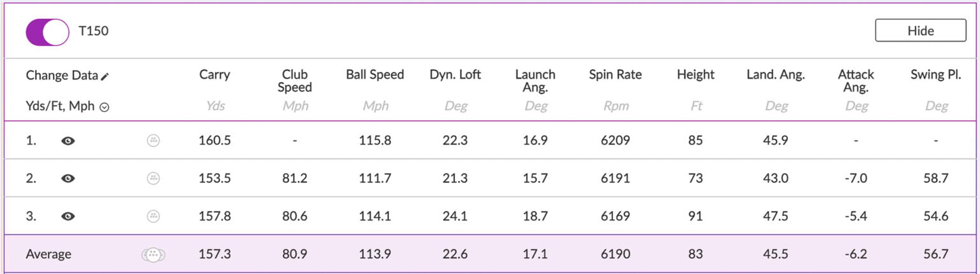Click the Ball Speed column header
Image resolution: width=980 pixels, height=274 pixels.
coord(375,75)
